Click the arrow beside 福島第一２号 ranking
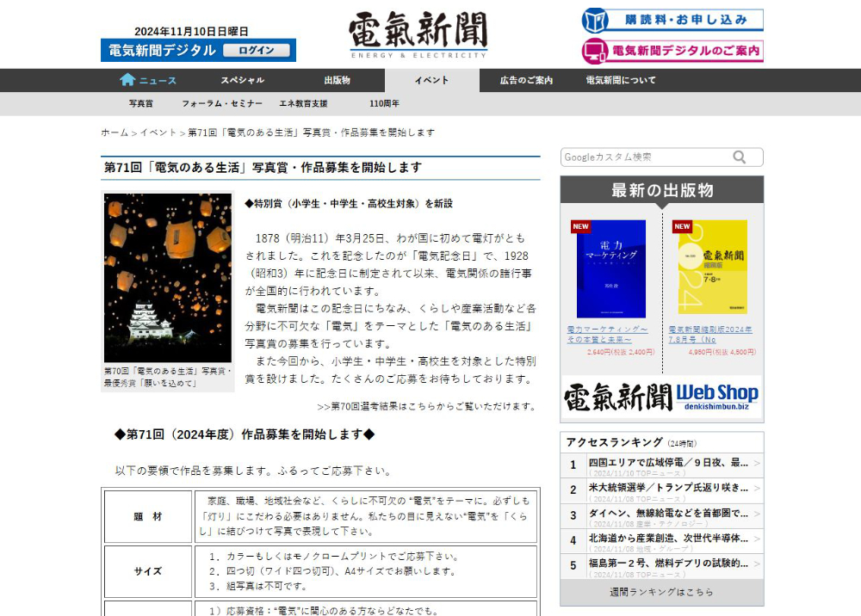This screenshot has height=616, width=861. (x=757, y=564)
